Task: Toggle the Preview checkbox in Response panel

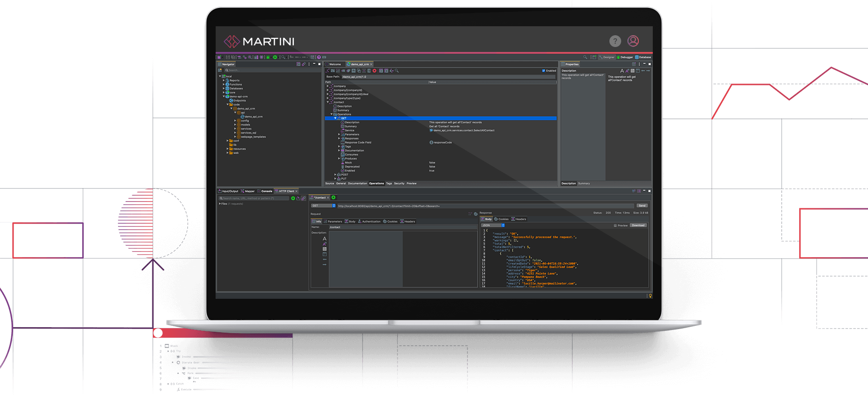Action: (615, 225)
